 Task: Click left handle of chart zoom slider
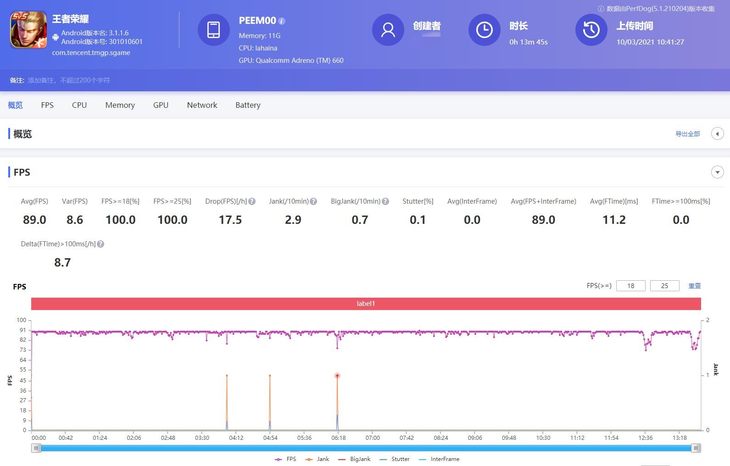(x=37, y=447)
